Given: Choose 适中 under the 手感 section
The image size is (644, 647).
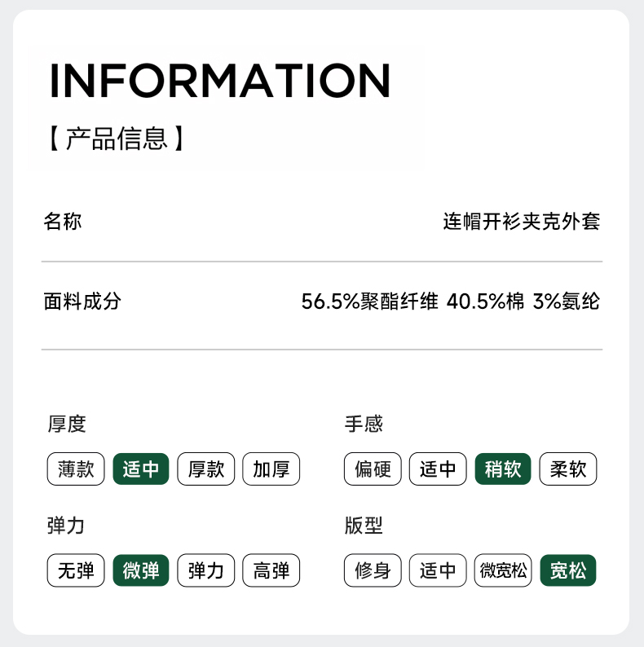Looking at the screenshot, I should 438,469.
